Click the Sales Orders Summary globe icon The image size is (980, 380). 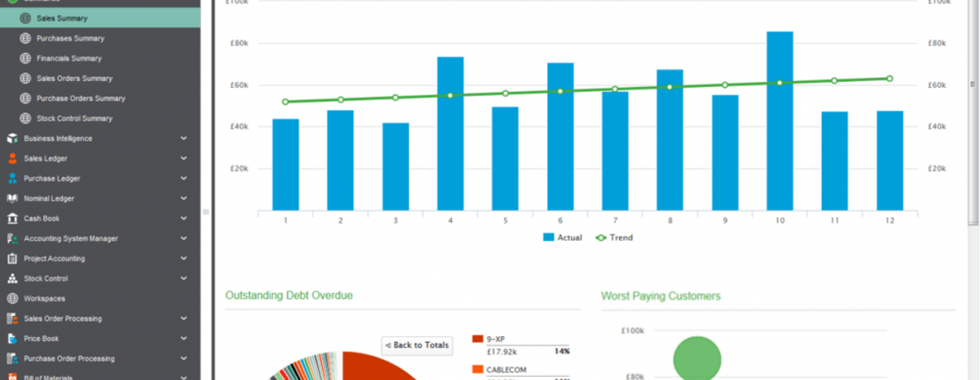[x=25, y=79]
